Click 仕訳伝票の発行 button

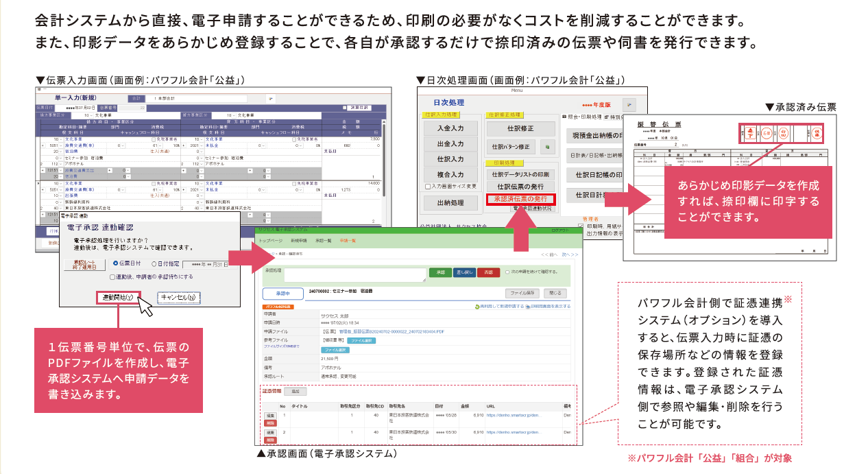coord(522,187)
